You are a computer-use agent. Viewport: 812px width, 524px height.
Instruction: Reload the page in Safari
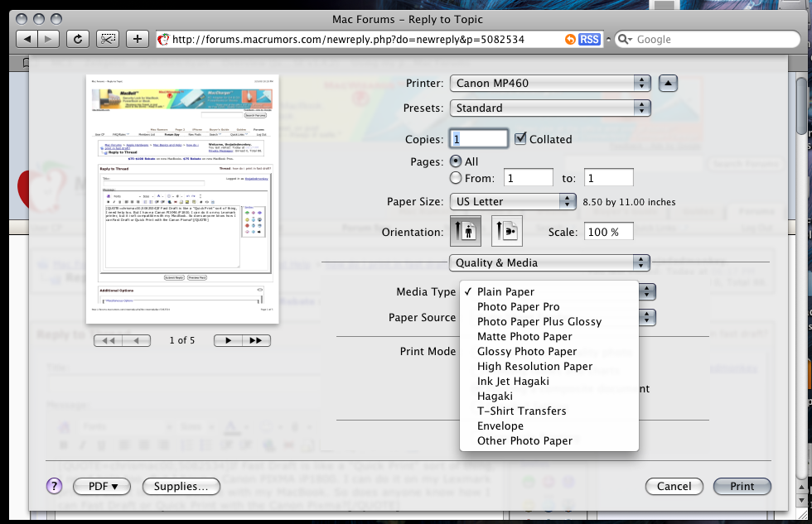[78, 39]
